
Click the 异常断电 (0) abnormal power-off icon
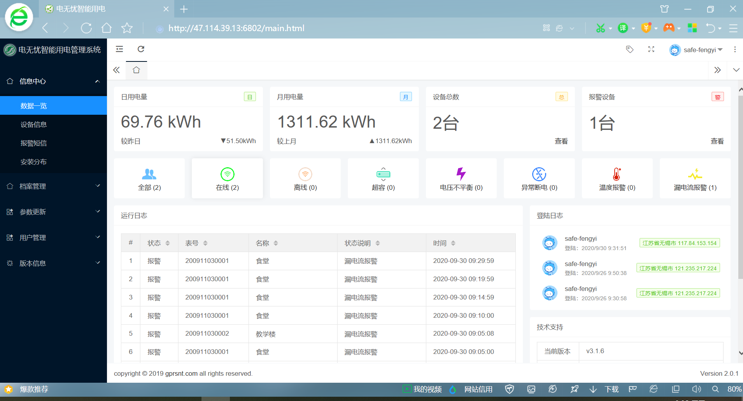(x=539, y=175)
